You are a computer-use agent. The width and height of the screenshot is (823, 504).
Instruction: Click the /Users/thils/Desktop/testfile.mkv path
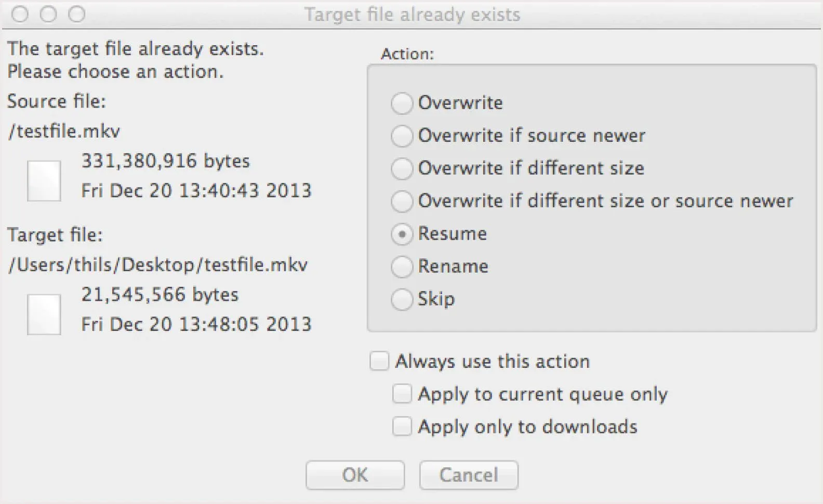(x=158, y=265)
